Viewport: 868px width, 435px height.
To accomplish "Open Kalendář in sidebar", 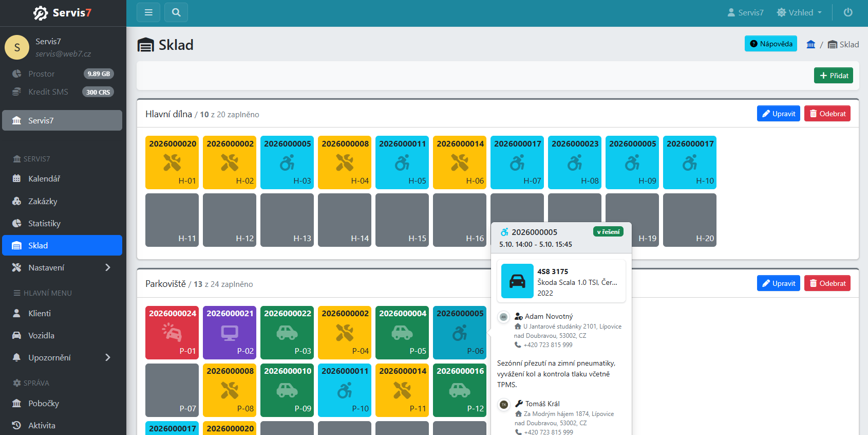I will 62,178.
